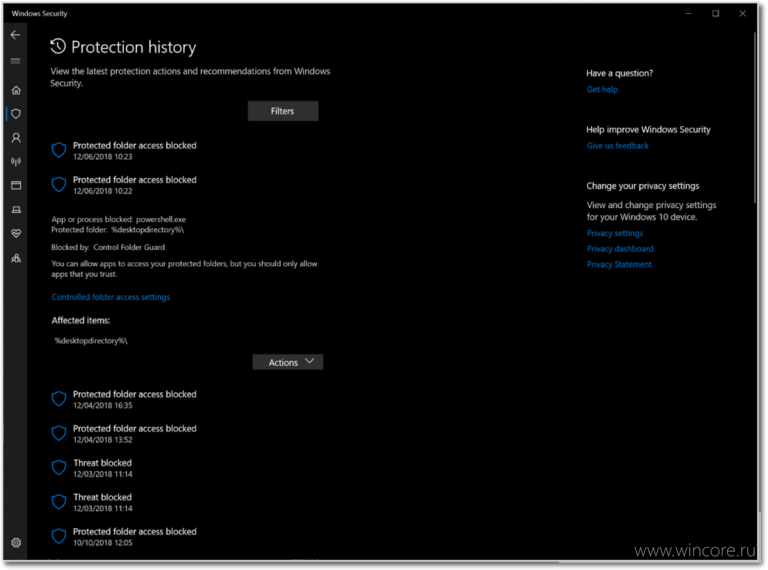Click 'App or process blocked: powershell.exe' text
The height and width of the screenshot is (570, 768).
point(119,219)
